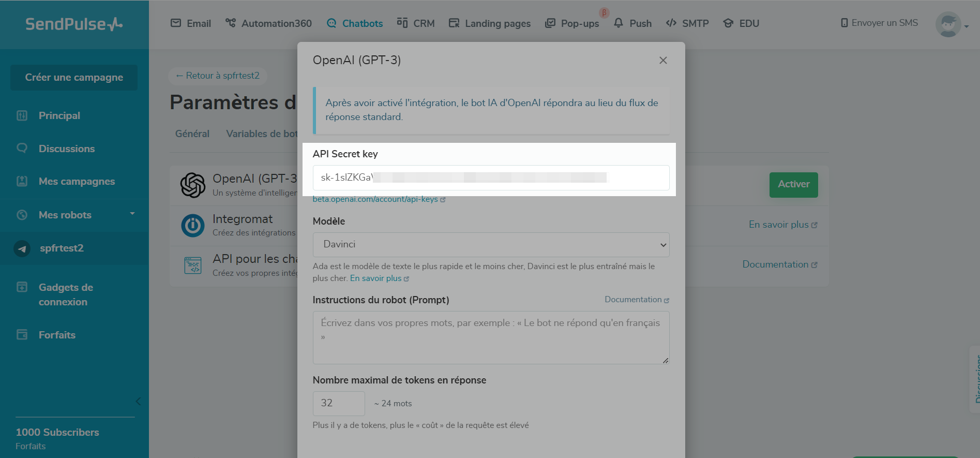This screenshot has width=980, height=458.
Task: Click the maximal tokens number field
Action: [x=339, y=403]
